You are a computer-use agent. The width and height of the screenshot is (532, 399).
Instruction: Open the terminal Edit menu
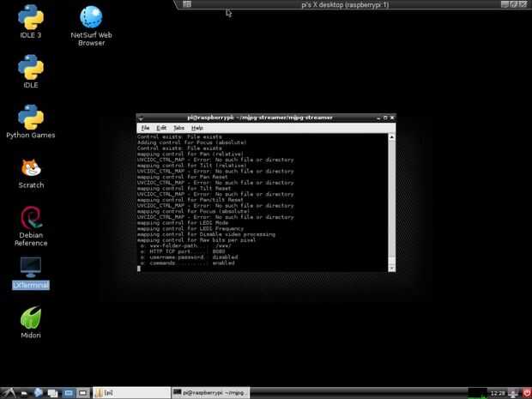pos(161,128)
